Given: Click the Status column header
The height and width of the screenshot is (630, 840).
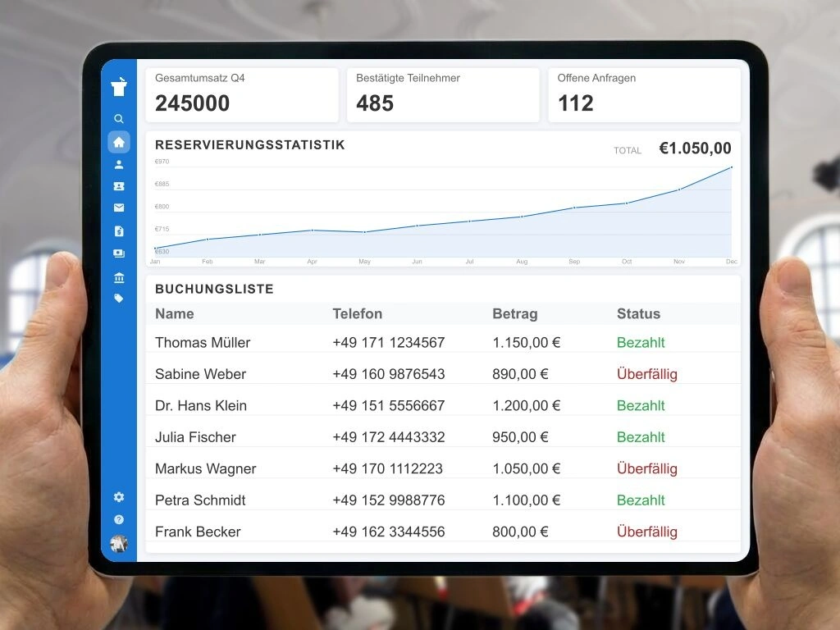Looking at the screenshot, I should pos(638,313).
